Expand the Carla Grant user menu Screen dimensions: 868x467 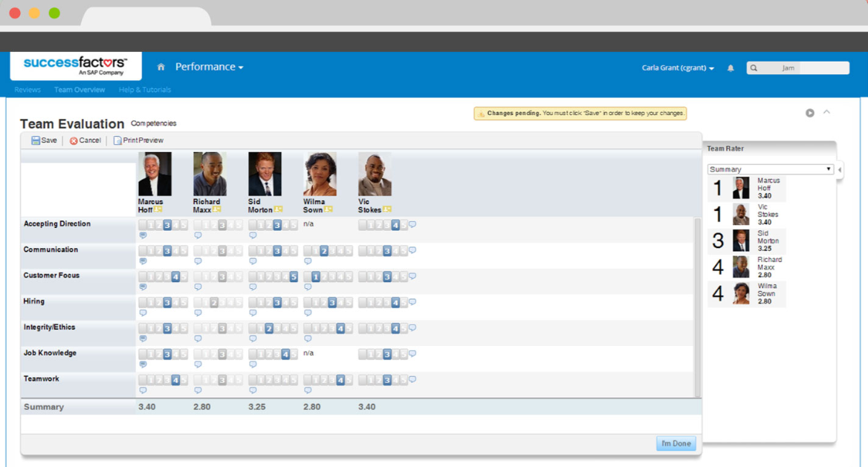point(678,67)
